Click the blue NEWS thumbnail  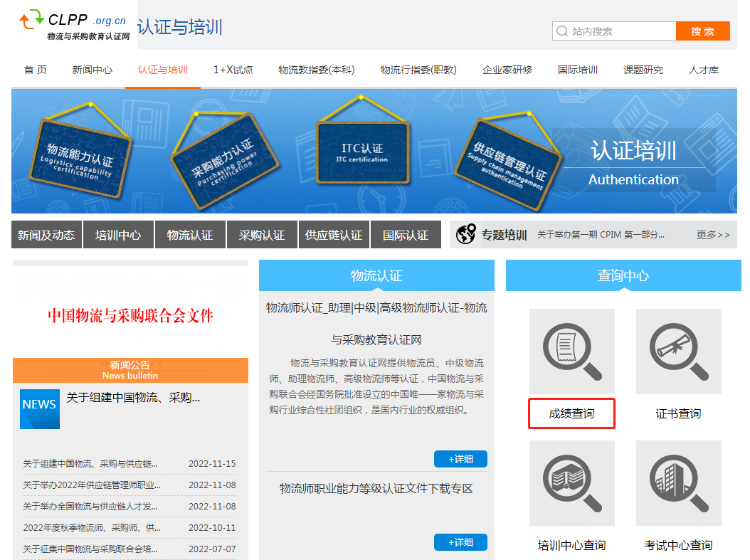click(x=39, y=409)
